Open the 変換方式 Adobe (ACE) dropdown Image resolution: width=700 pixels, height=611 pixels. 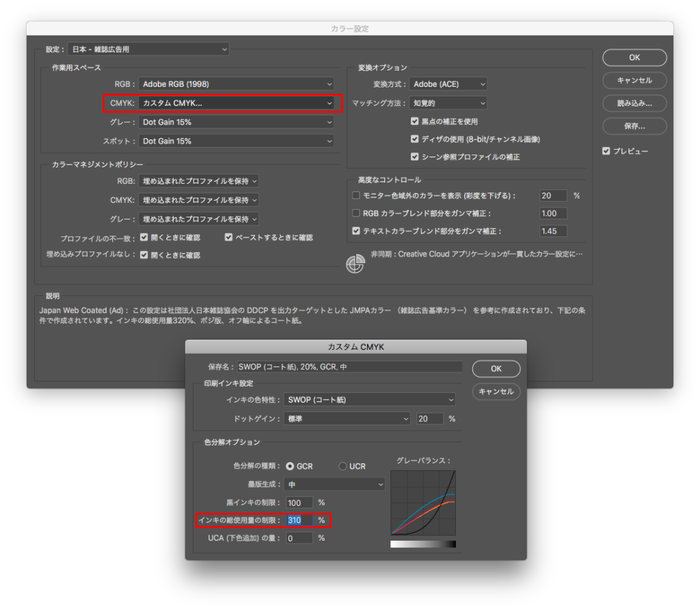click(448, 84)
